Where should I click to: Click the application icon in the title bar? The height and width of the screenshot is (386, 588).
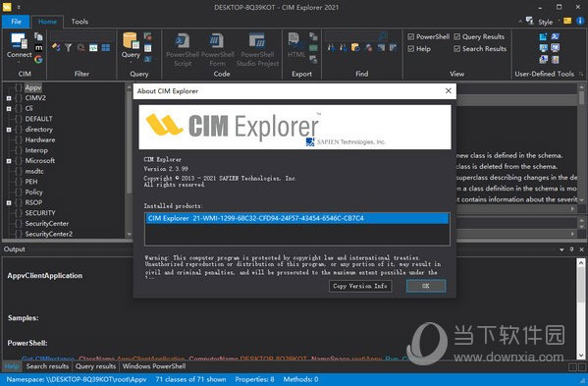click(x=7, y=7)
